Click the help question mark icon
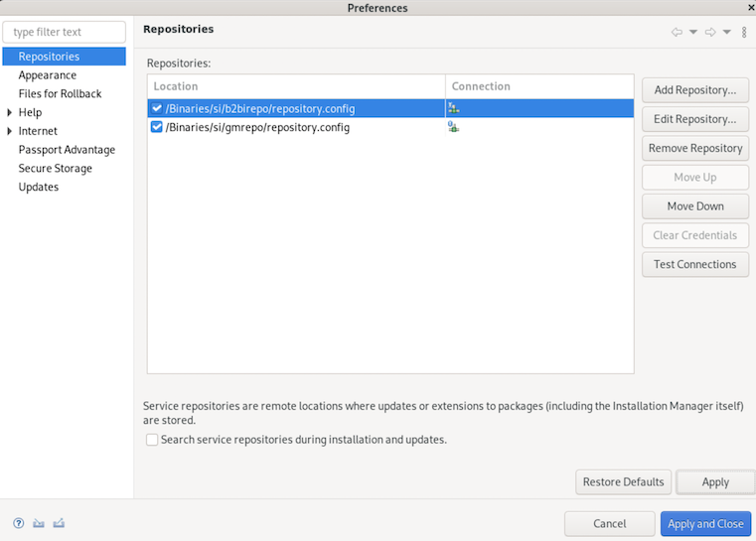Viewport: 756px width, 541px height. tap(18, 523)
